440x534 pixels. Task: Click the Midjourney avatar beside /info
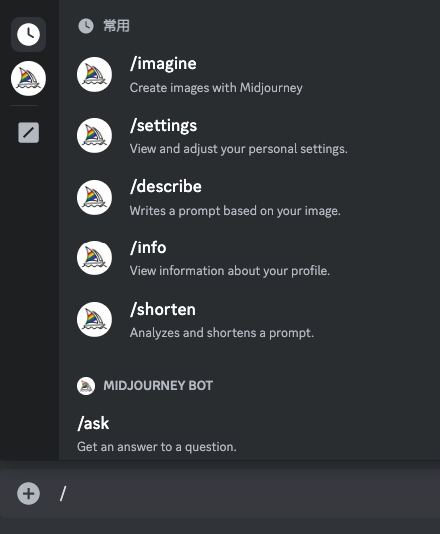point(94,258)
